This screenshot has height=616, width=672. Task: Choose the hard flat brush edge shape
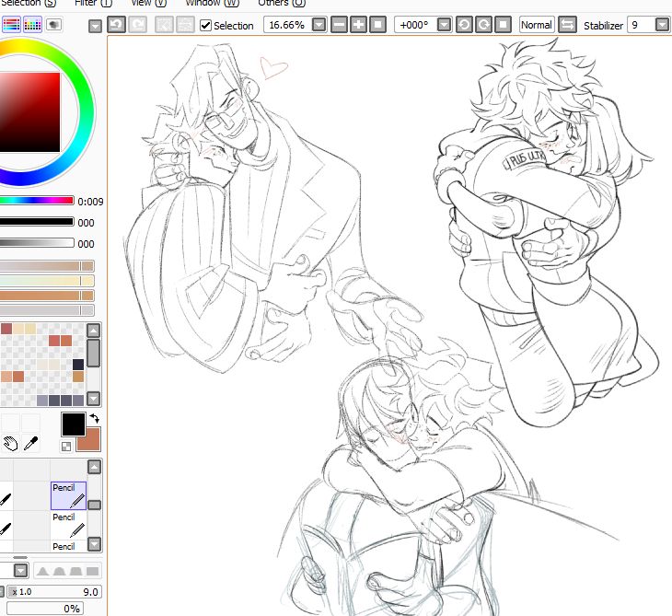coord(92,571)
